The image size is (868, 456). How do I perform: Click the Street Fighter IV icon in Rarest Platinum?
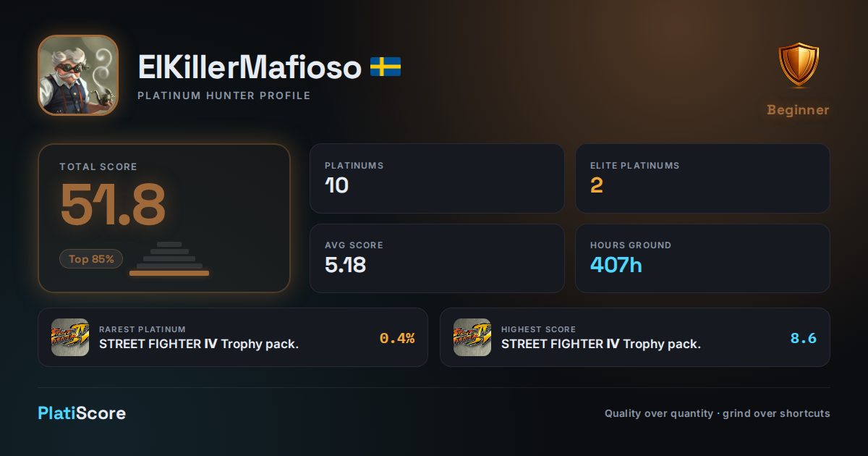[x=70, y=337]
